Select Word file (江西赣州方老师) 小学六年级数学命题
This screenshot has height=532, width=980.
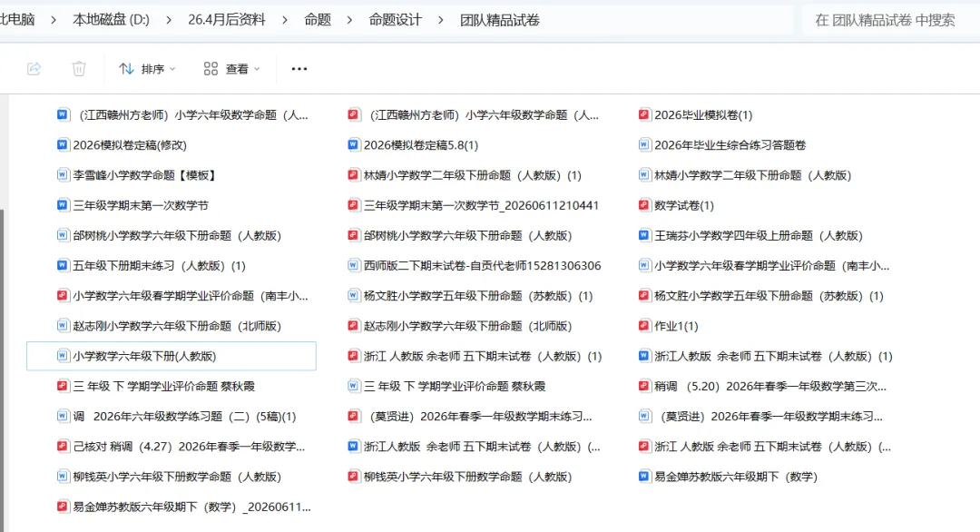(182, 115)
